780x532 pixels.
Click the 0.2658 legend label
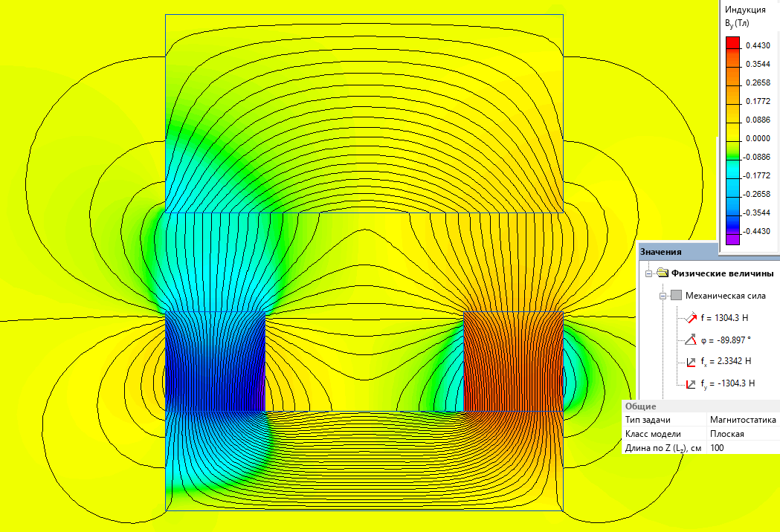758,82
